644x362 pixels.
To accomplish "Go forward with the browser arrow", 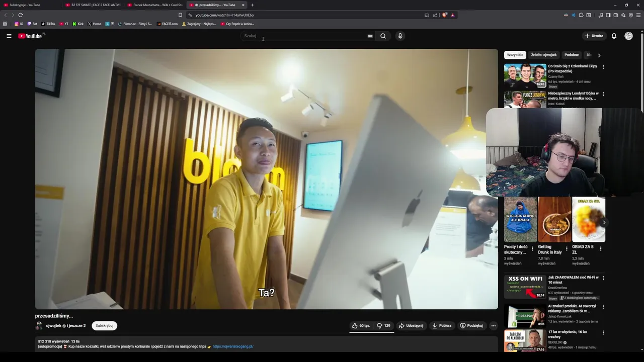I will [x=13, y=15].
